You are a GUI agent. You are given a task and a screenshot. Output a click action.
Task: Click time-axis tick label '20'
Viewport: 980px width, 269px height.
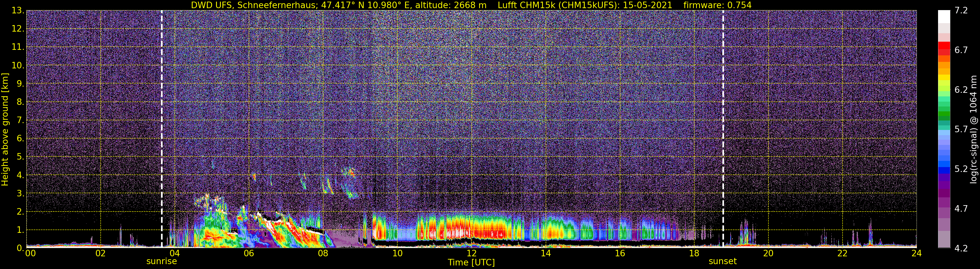[x=768, y=253]
